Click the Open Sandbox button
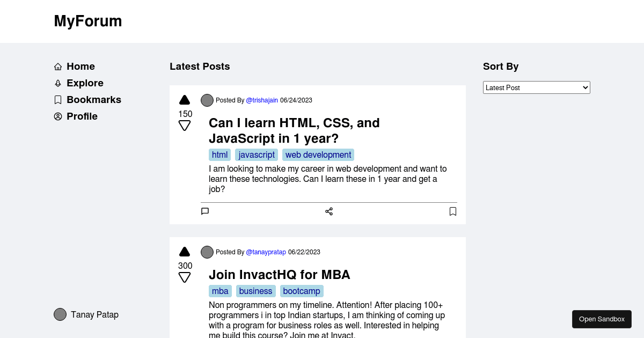This screenshot has width=644, height=338. tap(602, 319)
